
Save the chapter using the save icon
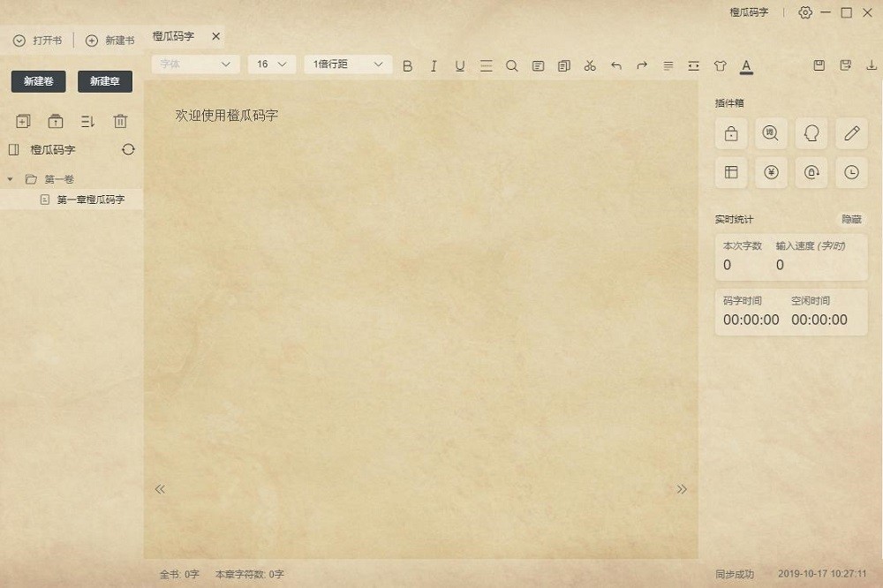[x=819, y=64]
